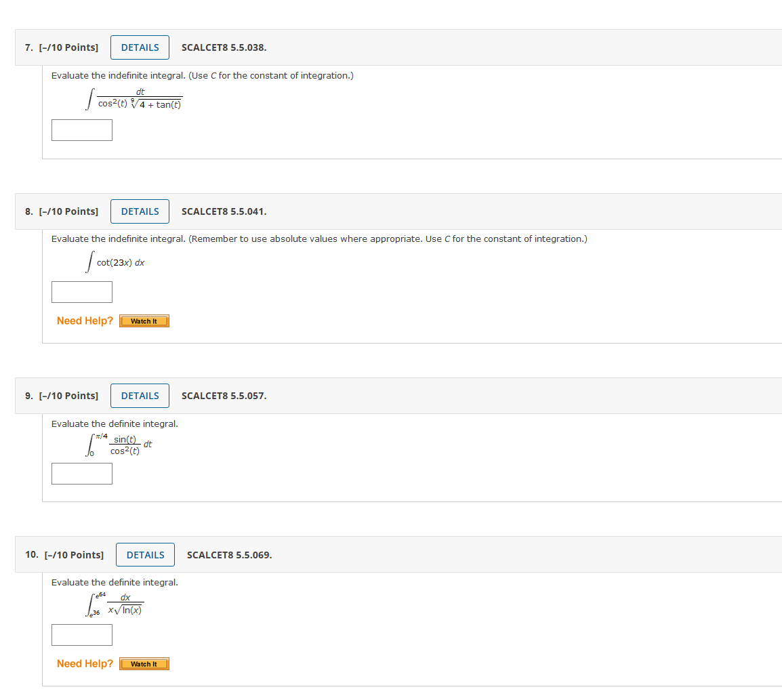This screenshot has height=700, width=782.
Task: Click the answer box for question 10
Action: click(x=81, y=635)
